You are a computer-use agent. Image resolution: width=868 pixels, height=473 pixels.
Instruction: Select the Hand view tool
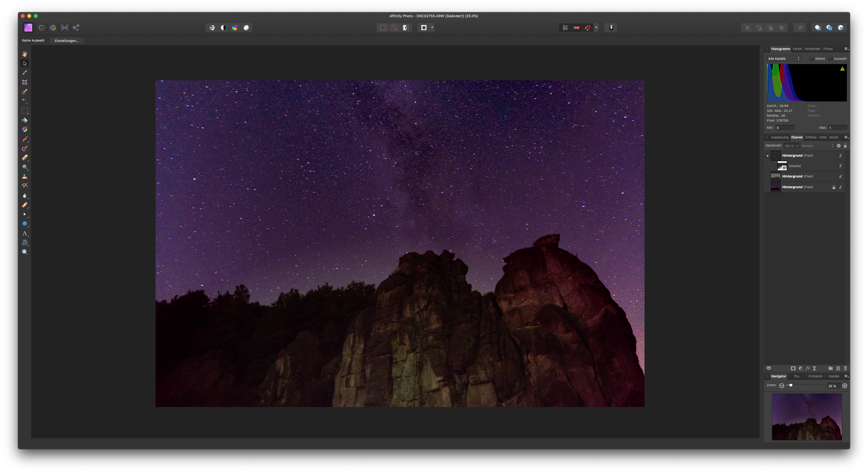tap(25, 54)
